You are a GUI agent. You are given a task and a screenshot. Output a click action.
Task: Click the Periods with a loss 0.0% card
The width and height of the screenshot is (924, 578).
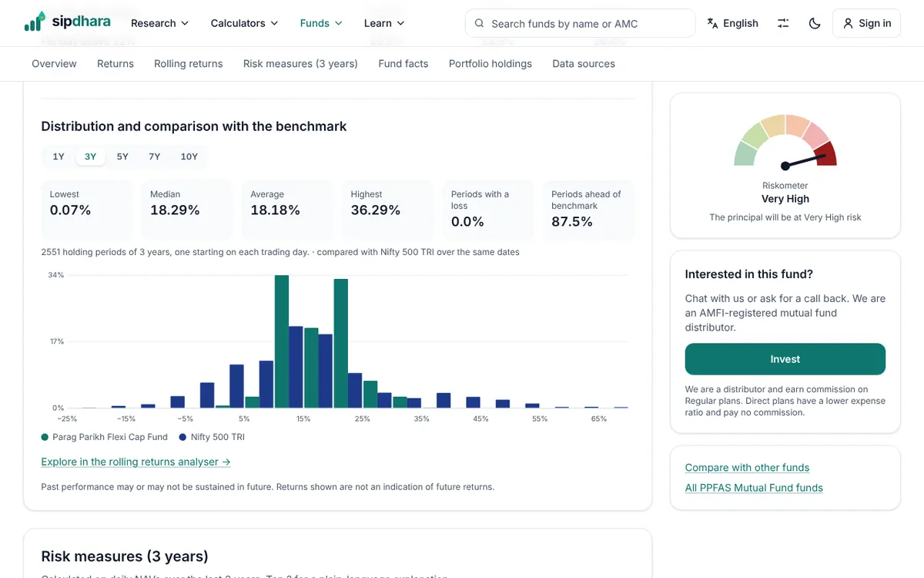coord(488,210)
